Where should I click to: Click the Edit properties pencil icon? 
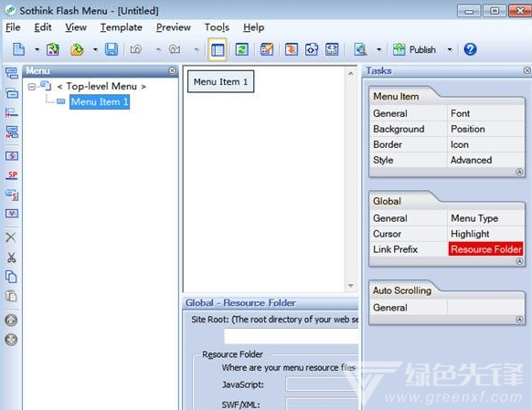click(267, 49)
